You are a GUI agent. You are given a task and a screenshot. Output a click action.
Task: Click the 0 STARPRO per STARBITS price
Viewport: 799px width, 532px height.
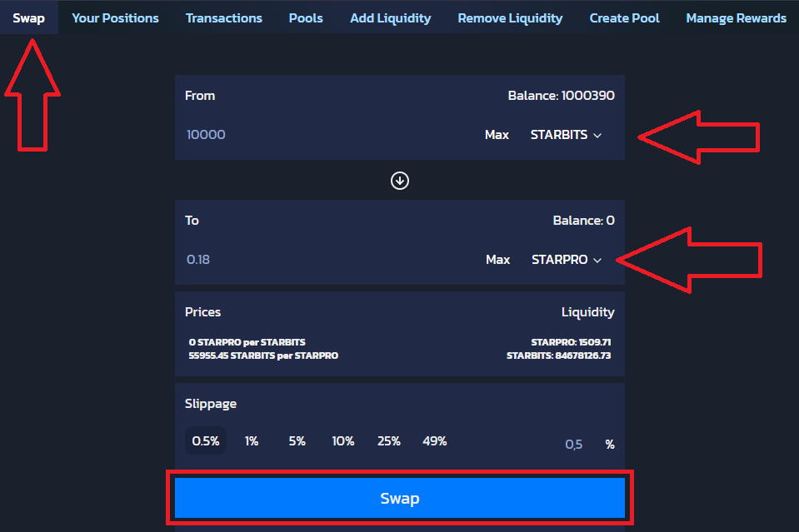(247, 342)
